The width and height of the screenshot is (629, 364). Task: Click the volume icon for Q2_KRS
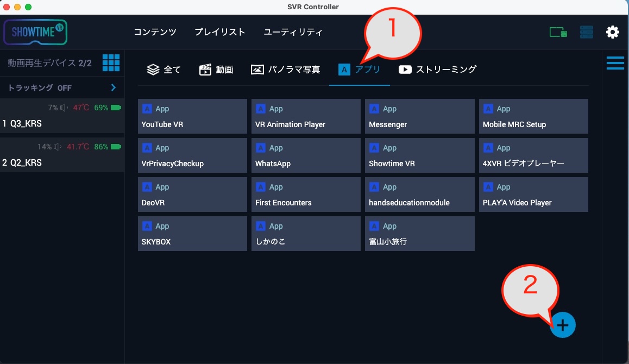coord(58,147)
